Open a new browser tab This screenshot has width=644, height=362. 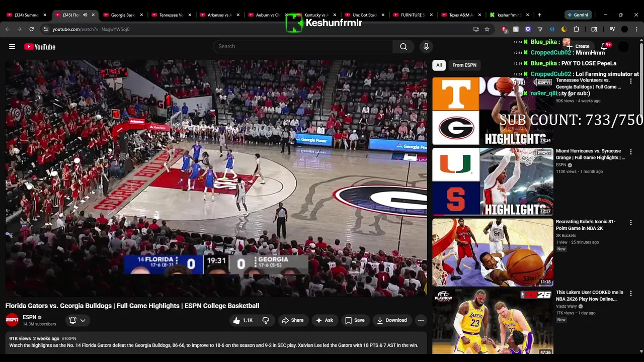point(539,15)
